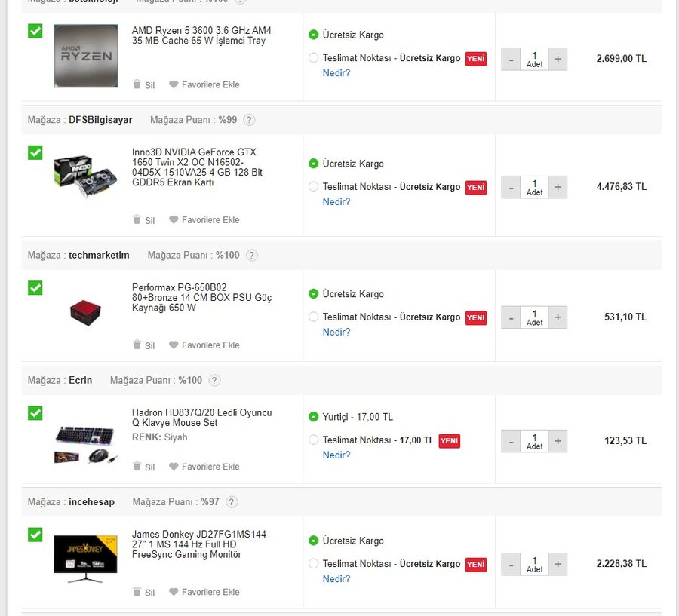Click question mark icon beside incehesap store rating
This screenshot has width=679, height=616.
[x=232, y=502]
